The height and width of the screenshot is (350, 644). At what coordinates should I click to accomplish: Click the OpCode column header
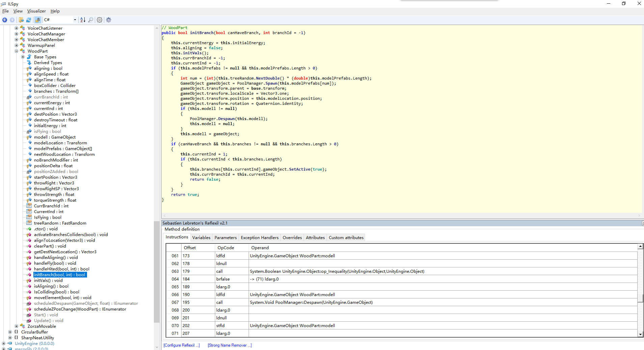232,248
